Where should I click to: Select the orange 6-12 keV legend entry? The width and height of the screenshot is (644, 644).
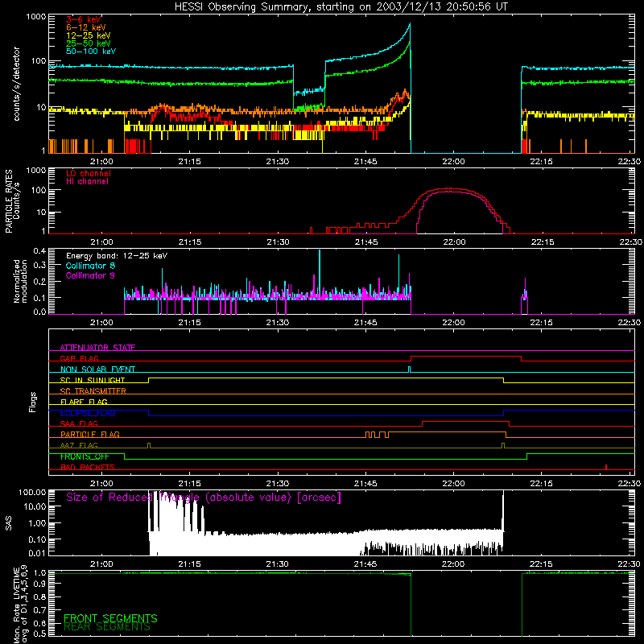[86, 27]
